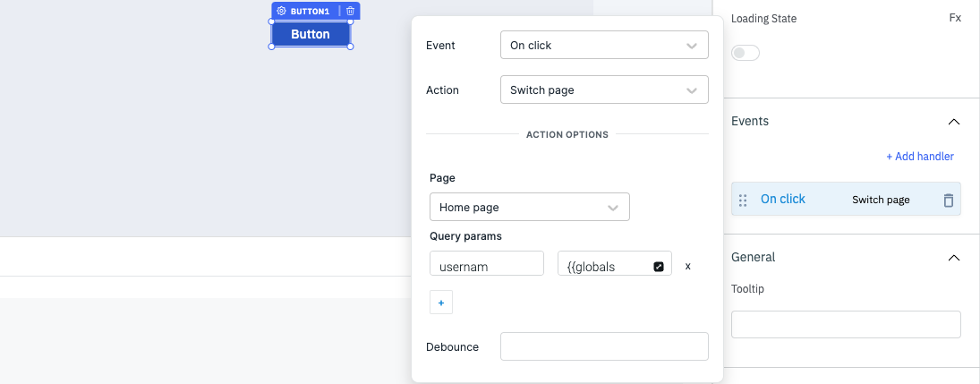Click the usernam query param key field

click(487, 266)
